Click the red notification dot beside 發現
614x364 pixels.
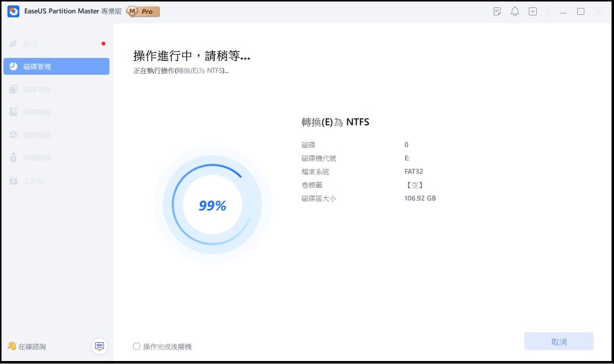103,44
